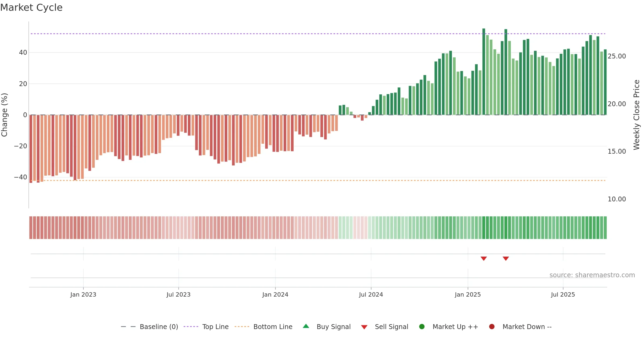The height and width of the screenshot is (362, 644).
Task: Click the Market Down -- red circle icon
Action: pos(492,327)
